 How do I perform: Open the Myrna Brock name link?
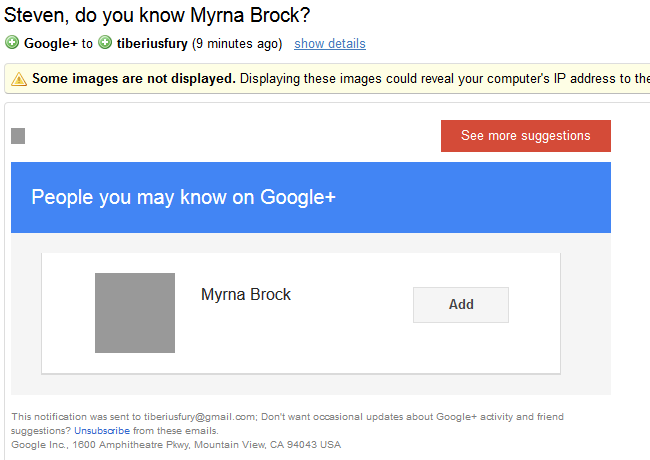tap(246, 295)
